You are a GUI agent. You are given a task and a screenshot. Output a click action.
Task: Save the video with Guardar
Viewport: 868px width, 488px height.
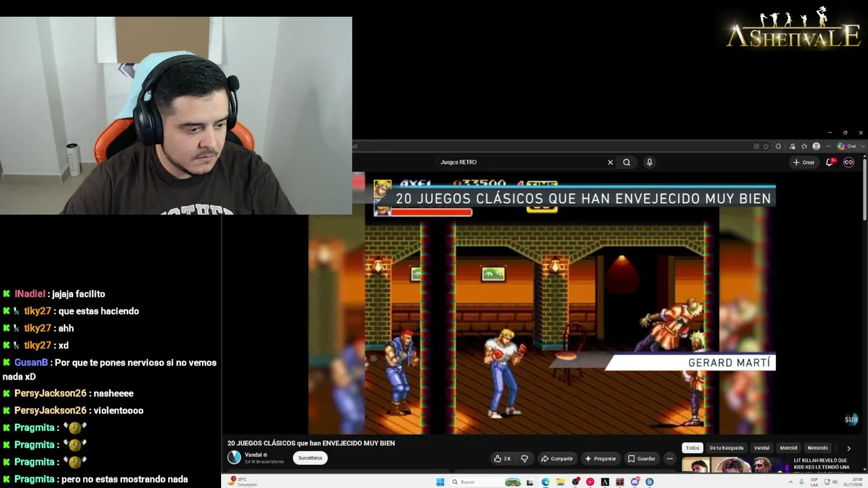642,459
